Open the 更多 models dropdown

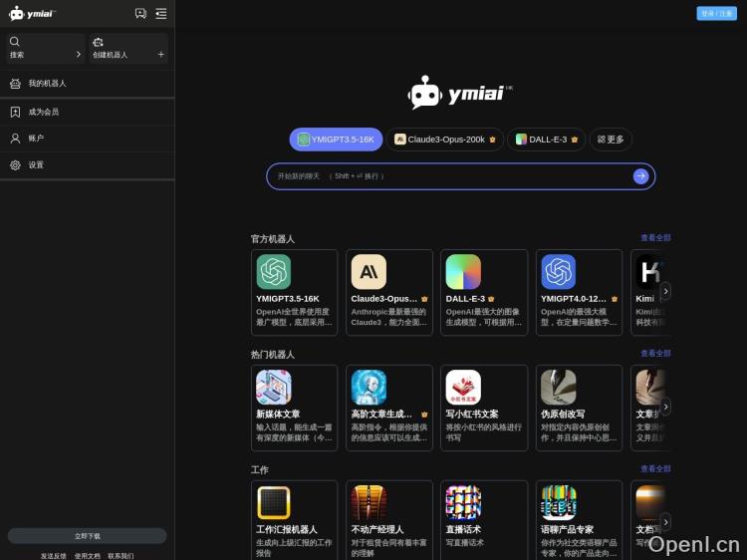coord(611,140)
